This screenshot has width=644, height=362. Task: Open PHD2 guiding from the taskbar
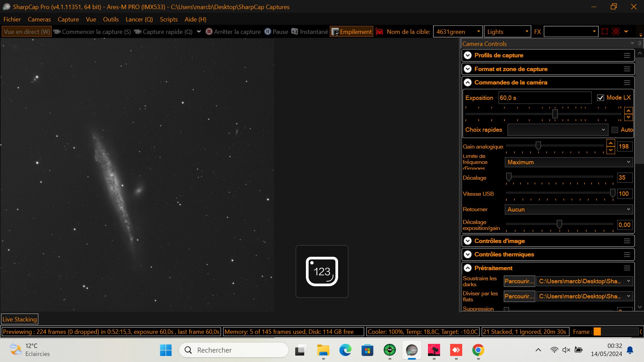[x=389, y=350]
